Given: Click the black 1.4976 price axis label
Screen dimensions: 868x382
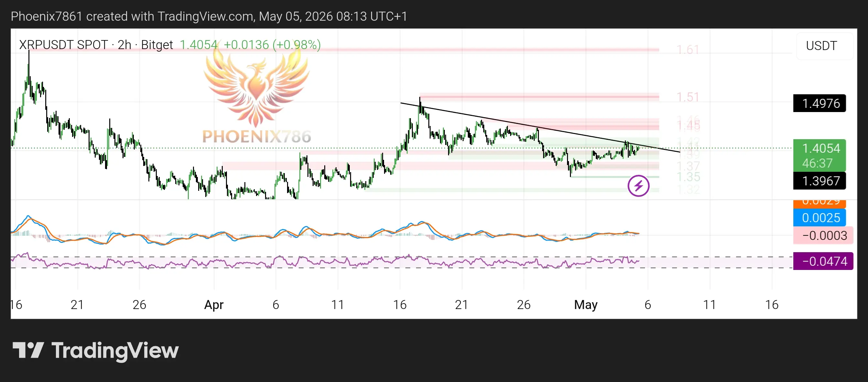Looking at the screenshot, I should (820, 103).
